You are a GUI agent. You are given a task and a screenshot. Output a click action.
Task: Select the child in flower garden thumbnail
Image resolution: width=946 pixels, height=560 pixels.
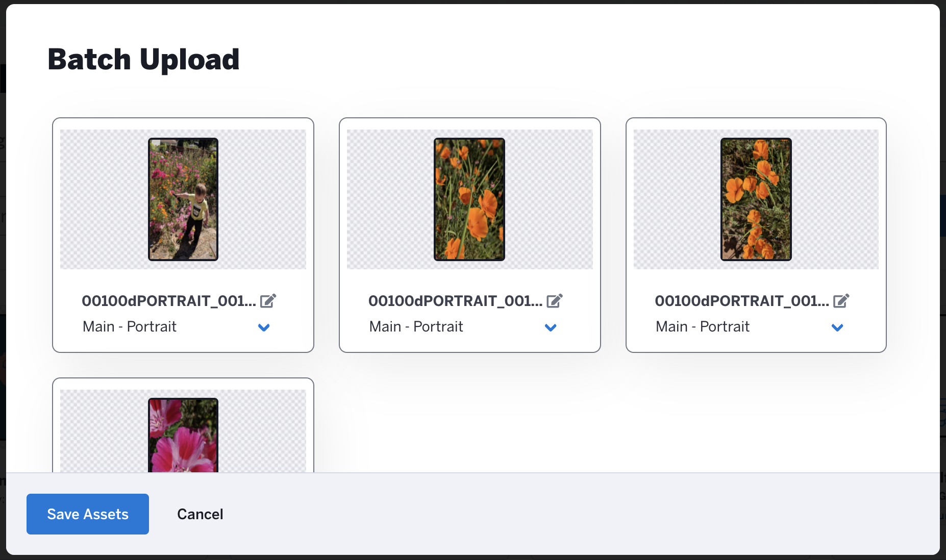tap(183, 199)
